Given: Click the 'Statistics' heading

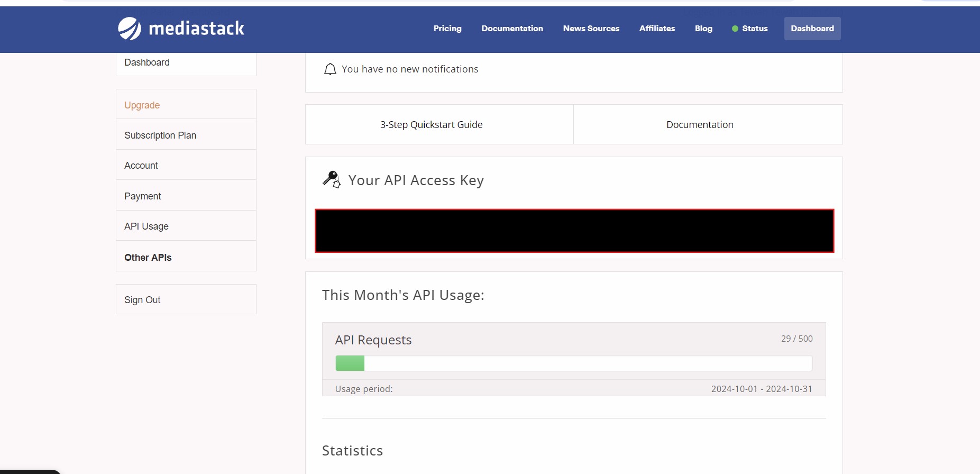Looking at the screenshot, I should [x=352, y=451].
